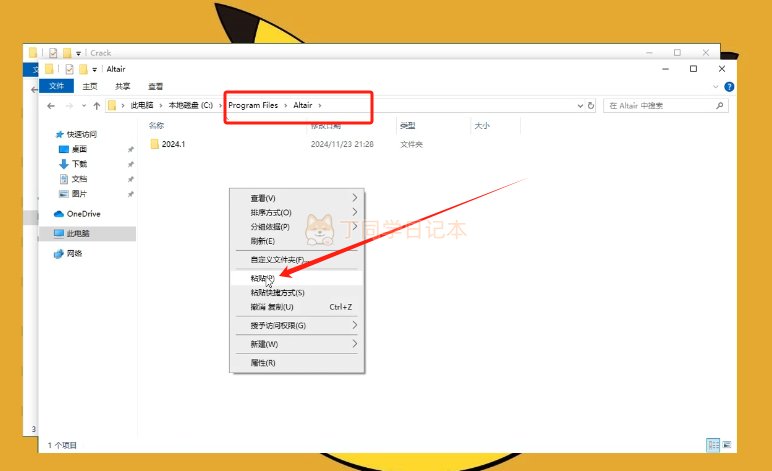Open OneDrive in the navigation pane
772x471 pixels.
tap(83, 214)
